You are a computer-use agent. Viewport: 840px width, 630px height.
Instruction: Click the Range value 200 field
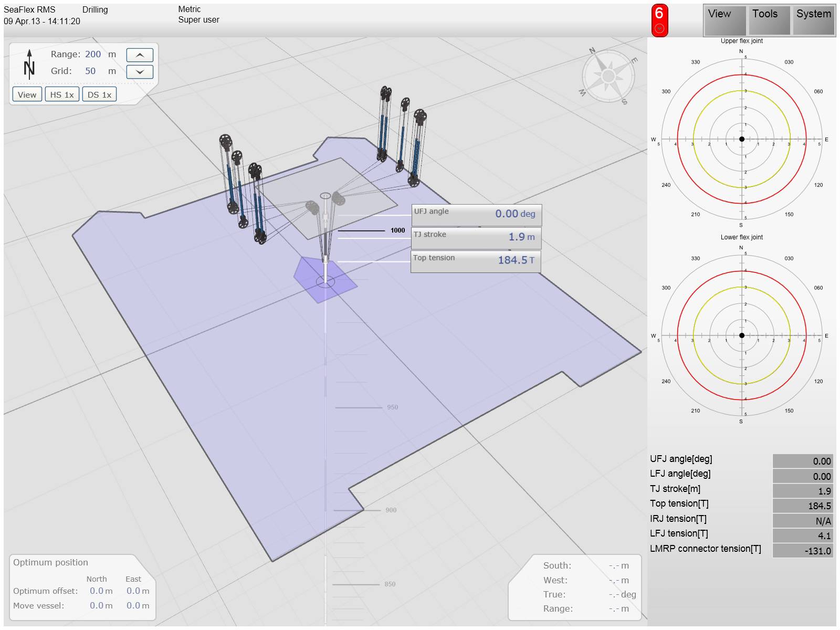point(93,55)
